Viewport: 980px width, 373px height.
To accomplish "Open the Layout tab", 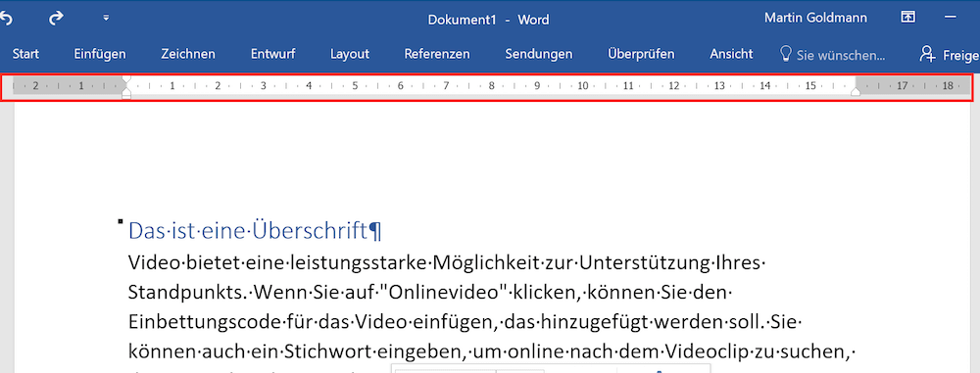I will click(350, 55).
